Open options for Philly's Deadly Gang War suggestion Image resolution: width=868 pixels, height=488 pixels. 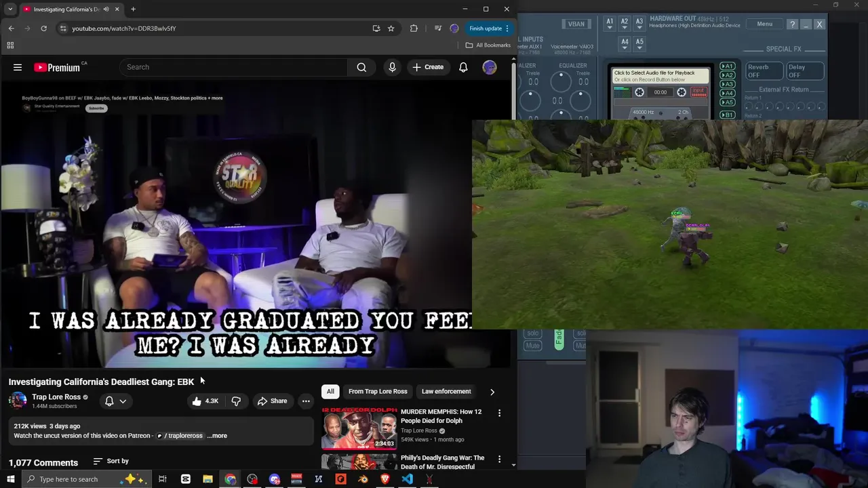click(499, 459)
